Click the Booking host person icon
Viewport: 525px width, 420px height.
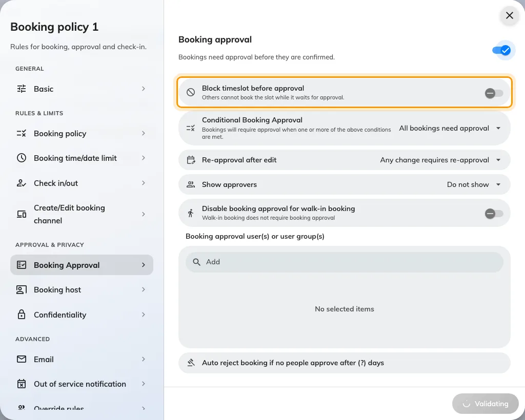(x=22, y=289)
